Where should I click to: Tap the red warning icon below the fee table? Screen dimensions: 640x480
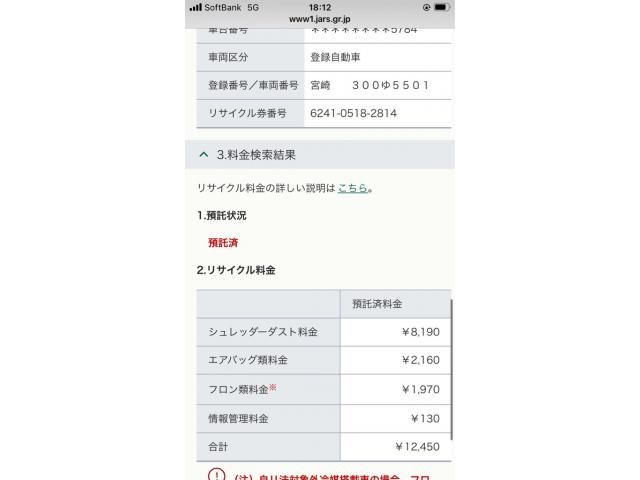pyautogui.click(x=216, y=474)
